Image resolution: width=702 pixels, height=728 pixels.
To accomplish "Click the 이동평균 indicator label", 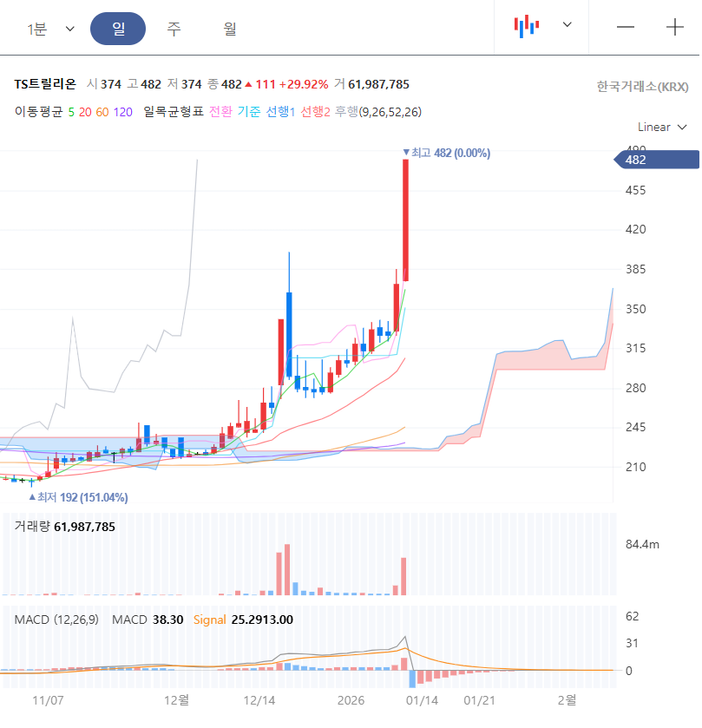I will (38, 112).
